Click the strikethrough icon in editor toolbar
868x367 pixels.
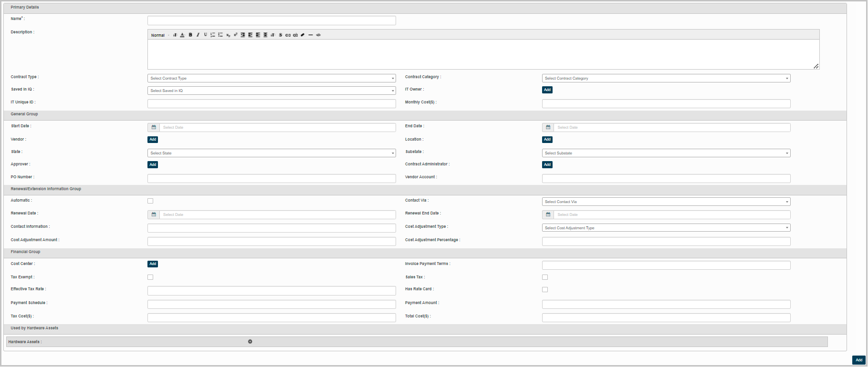(x=281, y=35)
